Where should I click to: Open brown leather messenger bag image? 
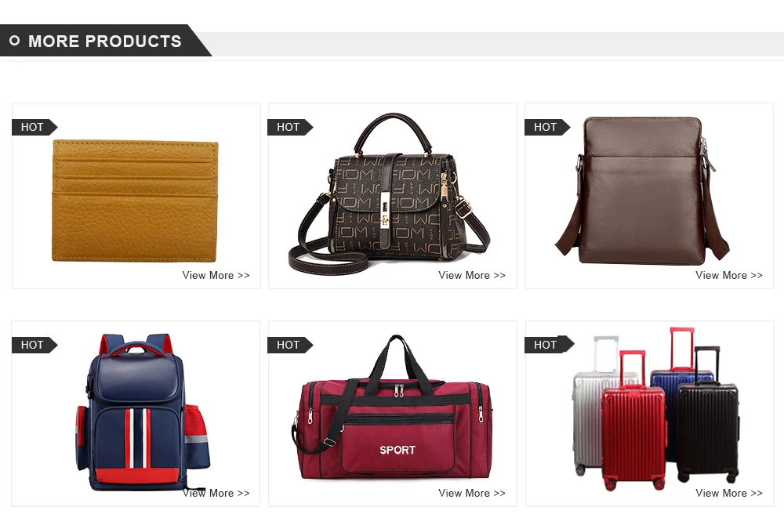tap(643, 190)
